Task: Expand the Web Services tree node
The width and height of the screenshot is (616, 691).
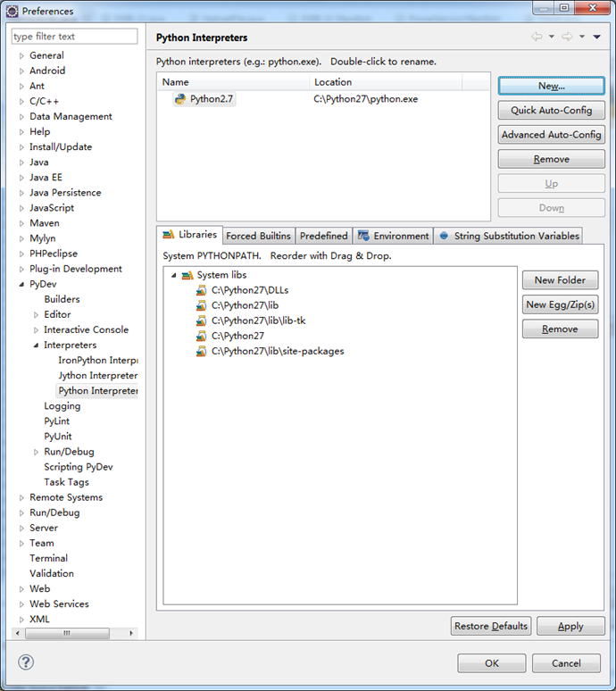Action: [x=21, y=604]
